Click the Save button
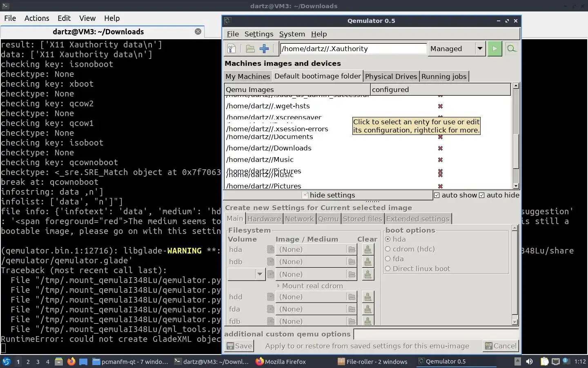This screenshot has width=588, height=368. [x=239, y=346]
